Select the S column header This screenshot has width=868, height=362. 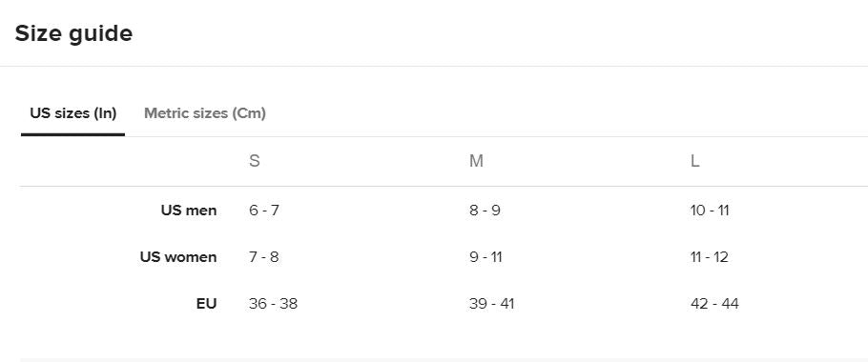[x=254, y=161]
